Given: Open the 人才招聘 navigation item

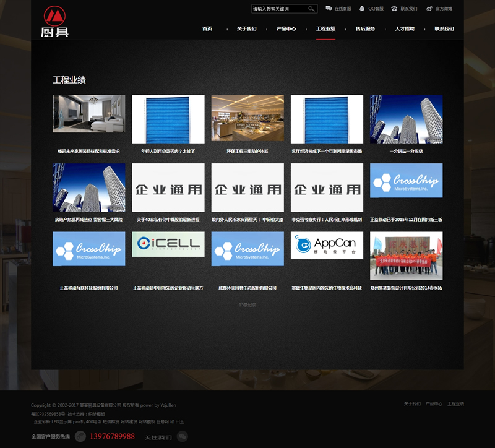Looking at the screenshot, I should coord(405,29).
